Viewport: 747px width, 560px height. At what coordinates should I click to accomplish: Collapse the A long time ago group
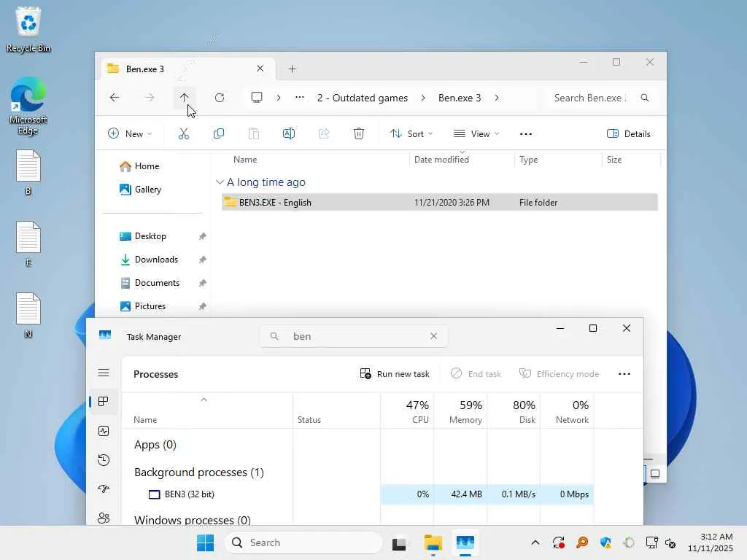(x=220, y=182)
